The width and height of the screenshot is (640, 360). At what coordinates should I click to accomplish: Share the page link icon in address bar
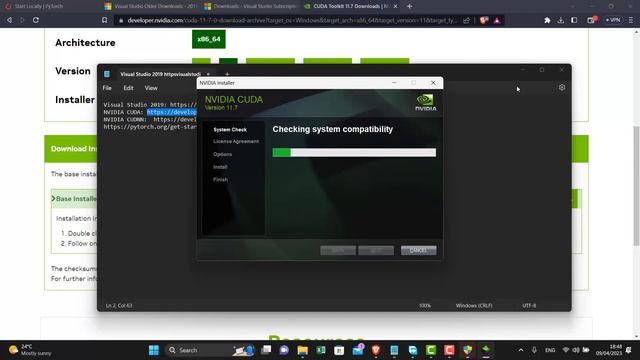[466, 20]
